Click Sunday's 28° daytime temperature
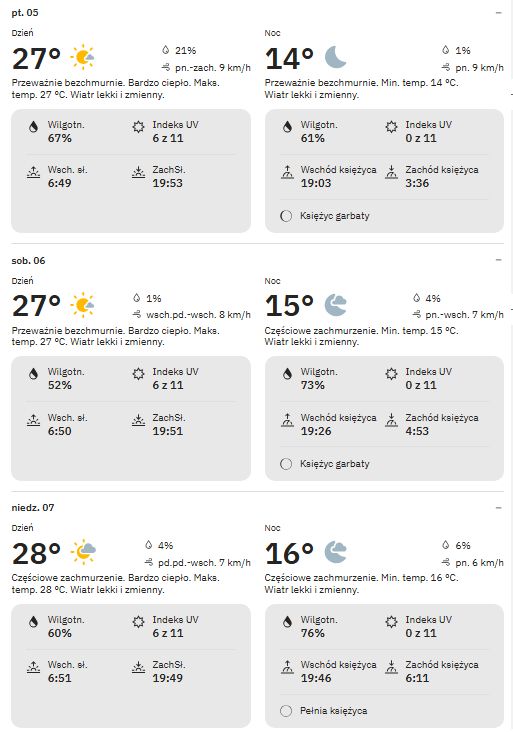Screen dimensions: 513x732 (x=36, y=554)
